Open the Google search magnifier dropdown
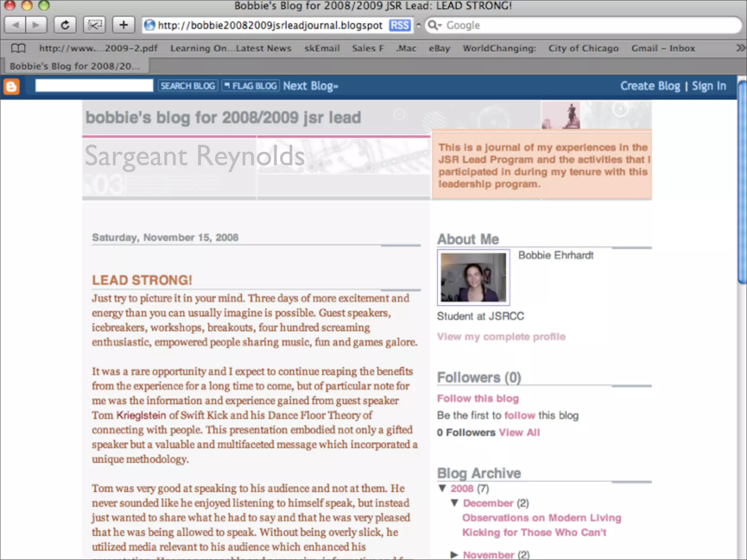This screenshot has width=747, height=560. tap(434, 25)
